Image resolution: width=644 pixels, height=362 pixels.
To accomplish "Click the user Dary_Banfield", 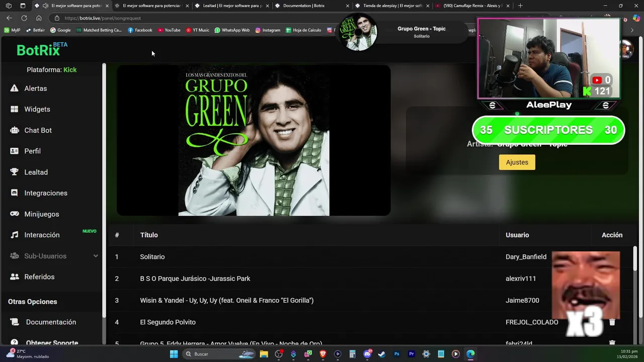I will coord(526,257).
